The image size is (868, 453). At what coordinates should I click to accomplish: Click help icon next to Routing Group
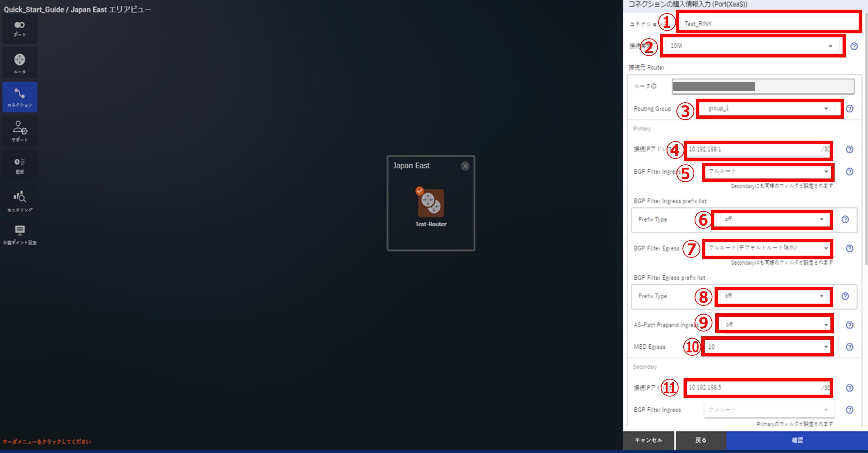click(x=850, y=109)
